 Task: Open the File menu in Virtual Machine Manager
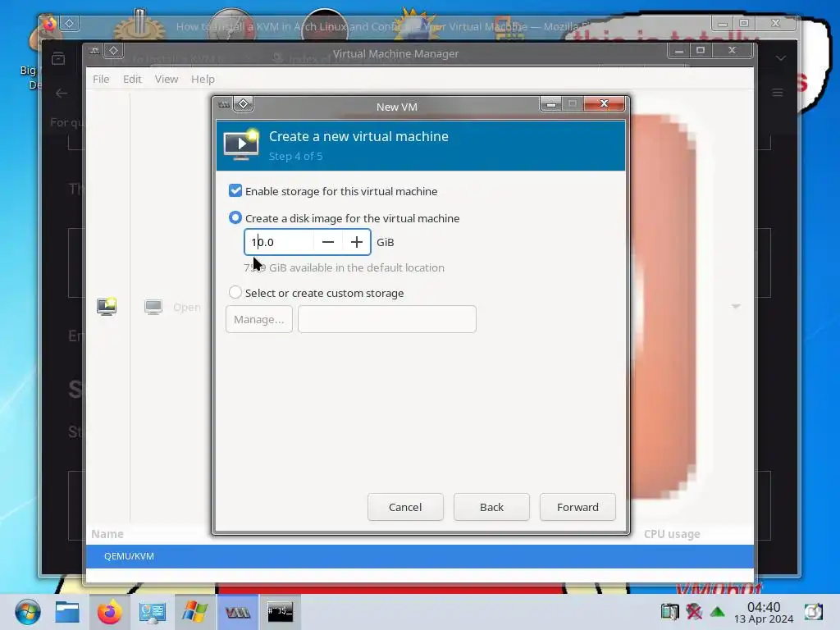point(101,79)
